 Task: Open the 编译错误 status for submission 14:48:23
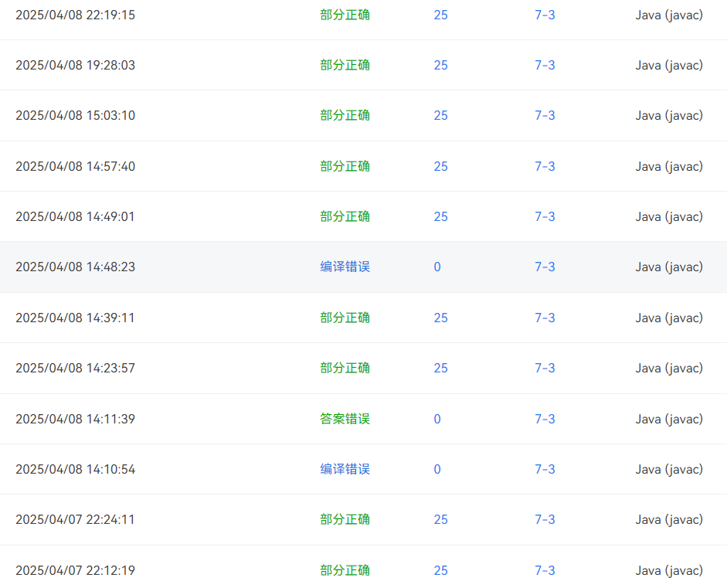tap(345, 267)
